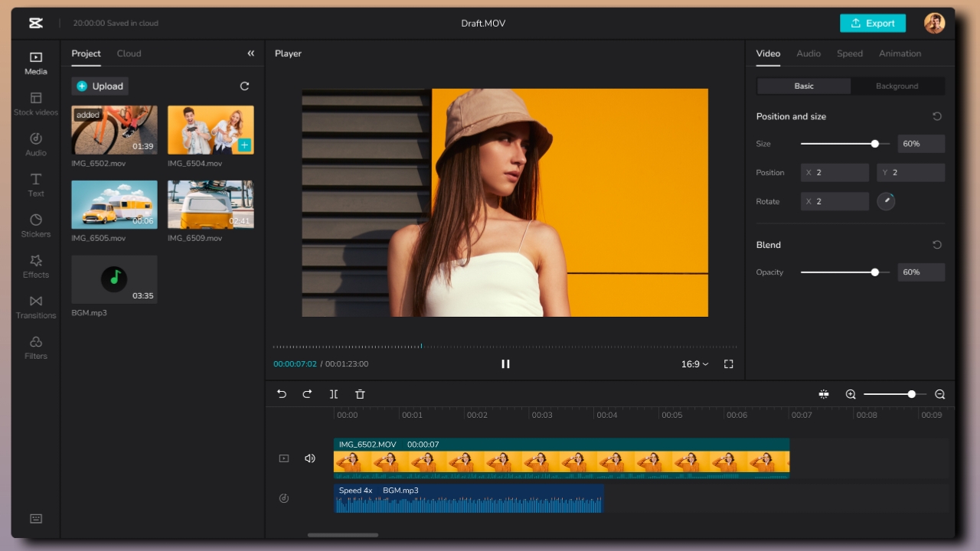Open the Effects sidebar section
The height and width of the screenshot is (551, 980).
36,266
